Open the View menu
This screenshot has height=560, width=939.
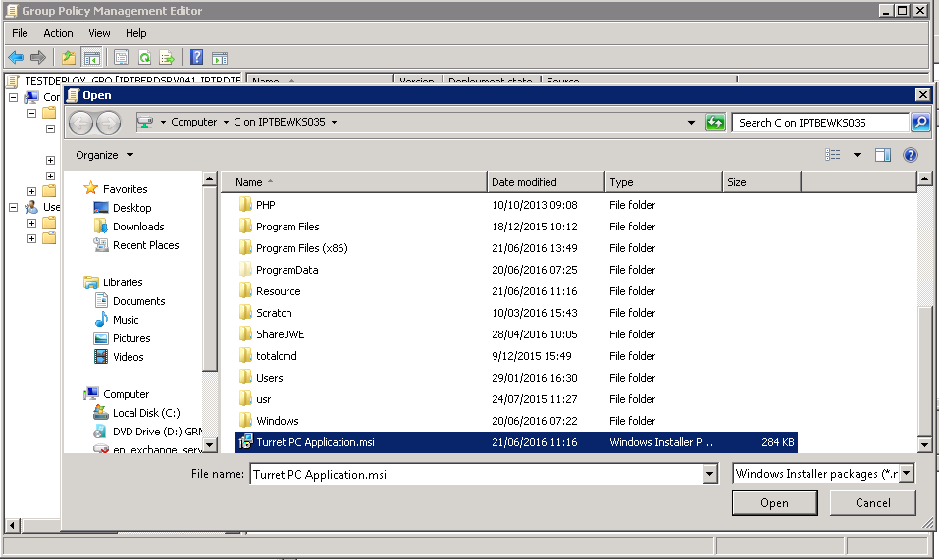pyautogui.click(x=99, y=33)
